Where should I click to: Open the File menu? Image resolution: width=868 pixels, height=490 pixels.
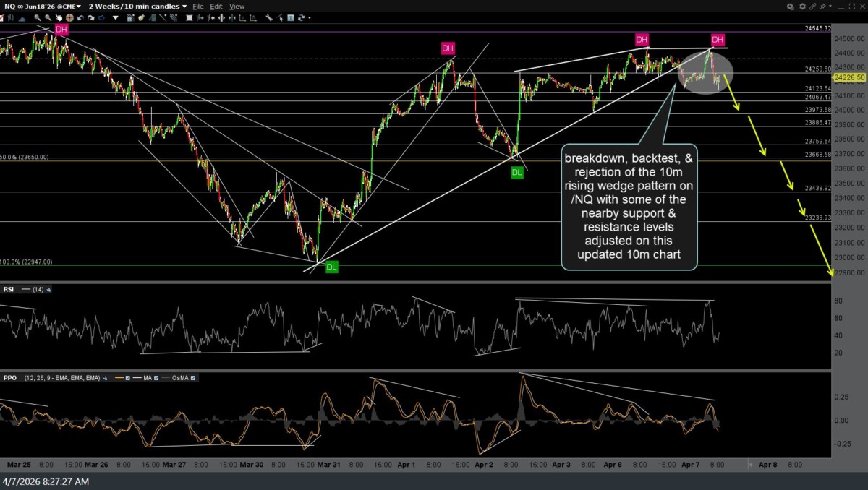pyautogui.click(x=197, y=6)
